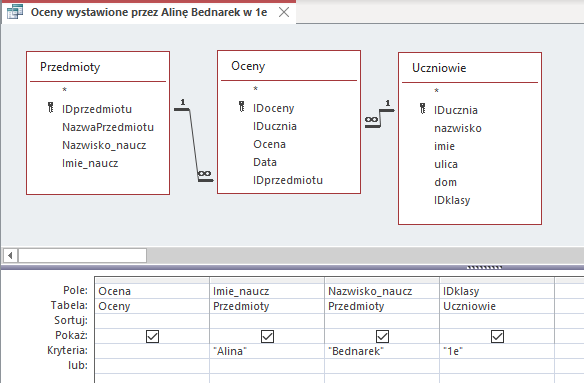This screenshot has height=383, width=584.
Task: Click the Kryteria cell containing "Bednarek"
Action: click(x=382, y=351)
